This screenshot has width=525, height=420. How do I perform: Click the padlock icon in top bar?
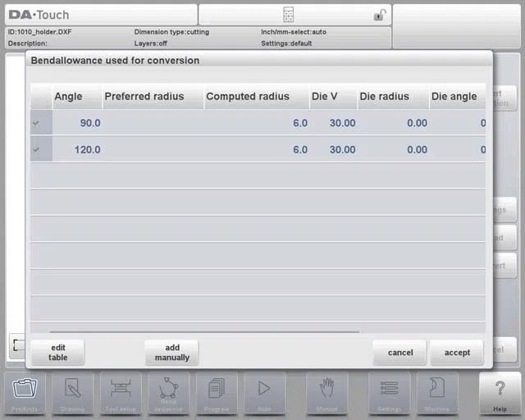click(x=380, y=15)
